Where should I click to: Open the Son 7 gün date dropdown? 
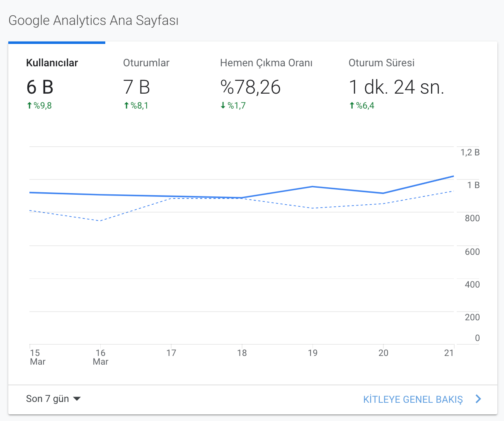point(53,399)
